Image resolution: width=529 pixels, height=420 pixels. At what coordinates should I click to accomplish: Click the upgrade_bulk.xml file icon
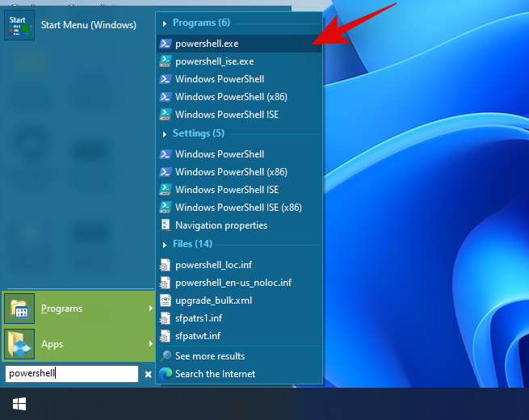pyautogui.click(x=165, y=300)
